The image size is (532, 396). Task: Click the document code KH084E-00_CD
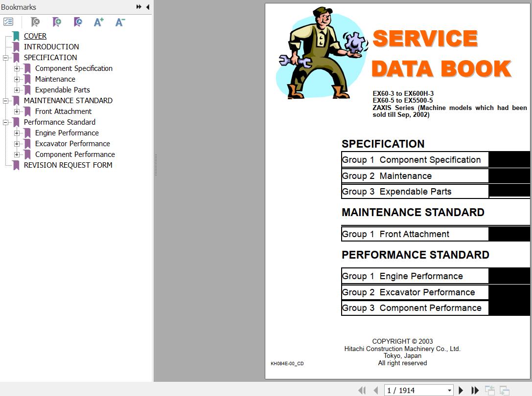(287, 363)
